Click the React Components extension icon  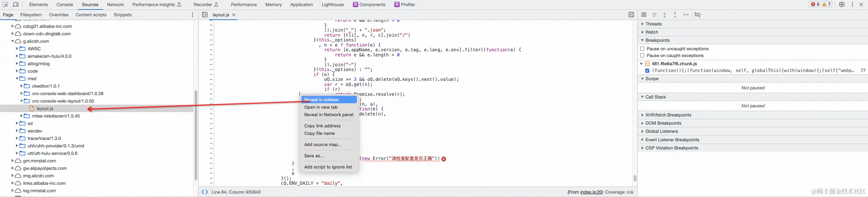356,4
